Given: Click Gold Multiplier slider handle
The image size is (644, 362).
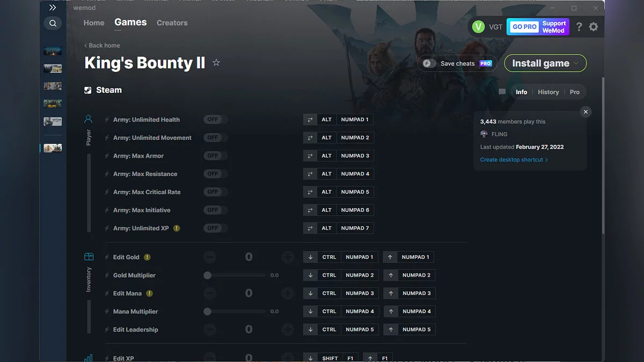Looking at the screenshot, I should pos(208,275).
